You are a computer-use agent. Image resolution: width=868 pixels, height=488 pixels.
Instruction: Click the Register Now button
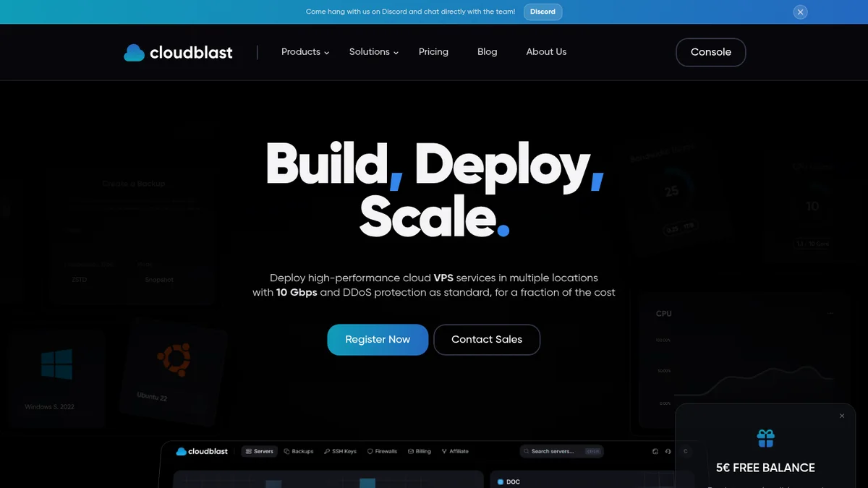(x=378, y=340)
